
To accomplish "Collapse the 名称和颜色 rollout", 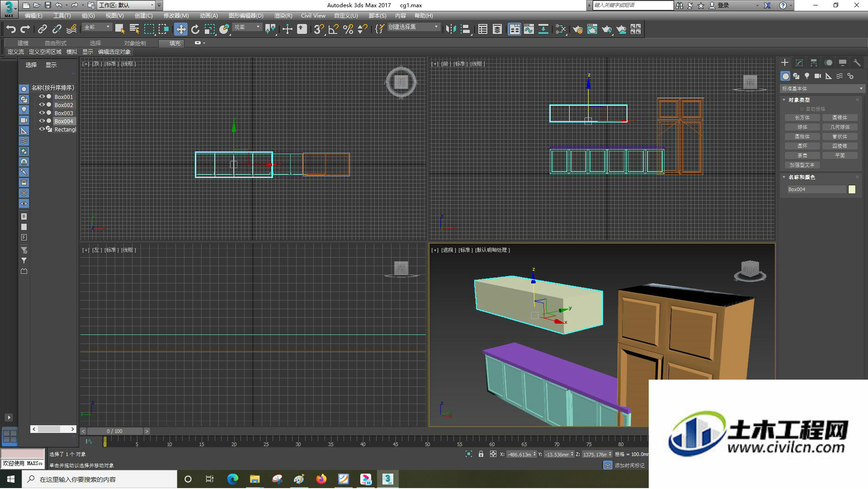I will pos(802,177).
